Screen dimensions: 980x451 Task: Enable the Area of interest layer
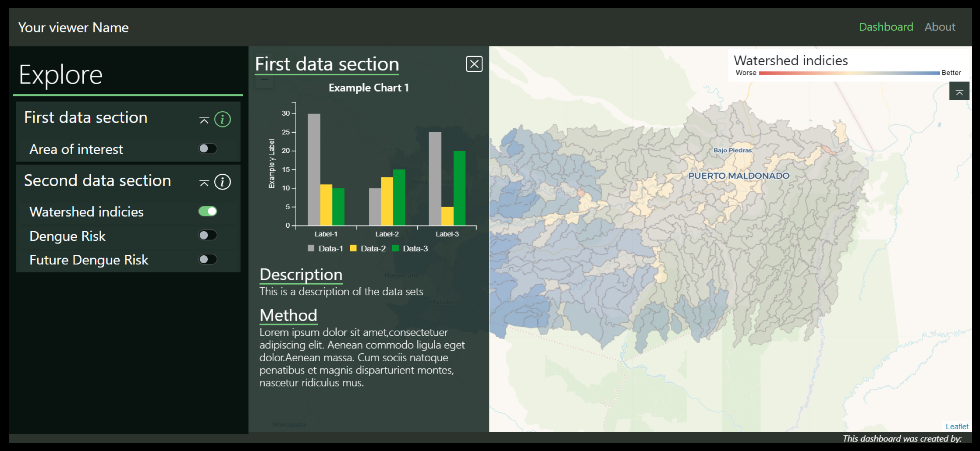(x=208, y=149)
